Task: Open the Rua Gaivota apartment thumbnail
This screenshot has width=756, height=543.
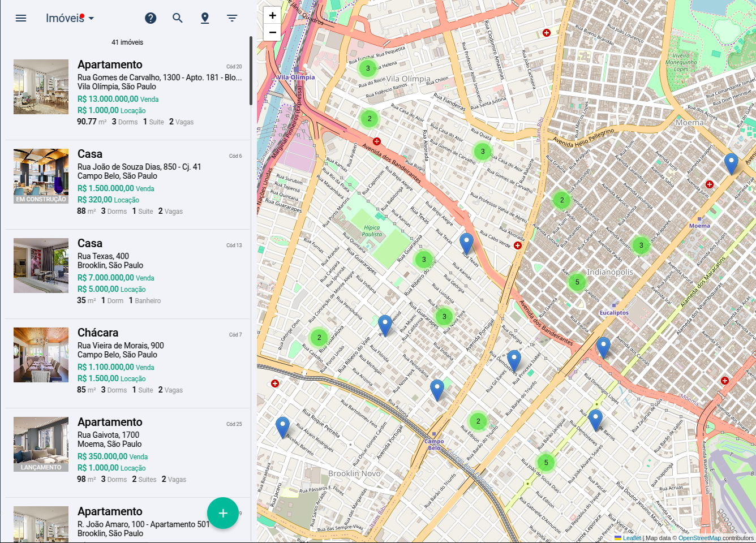Action: 41,445
